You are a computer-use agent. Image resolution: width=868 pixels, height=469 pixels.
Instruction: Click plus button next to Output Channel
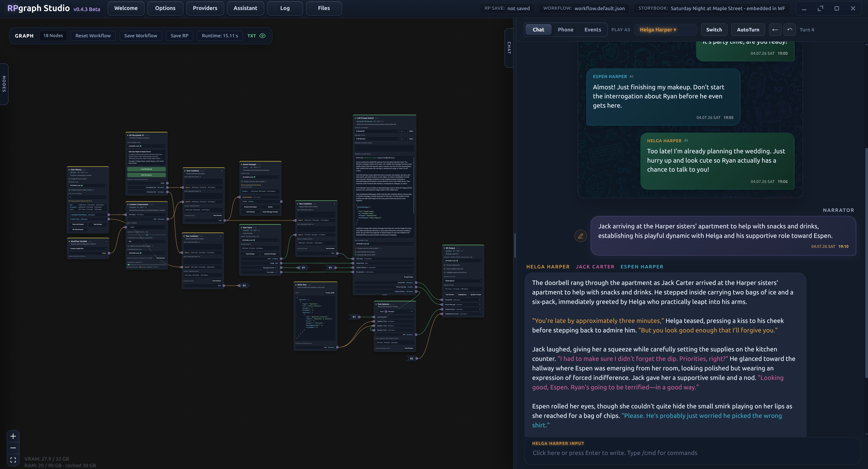pyautogui.click(x=402, y=131)
